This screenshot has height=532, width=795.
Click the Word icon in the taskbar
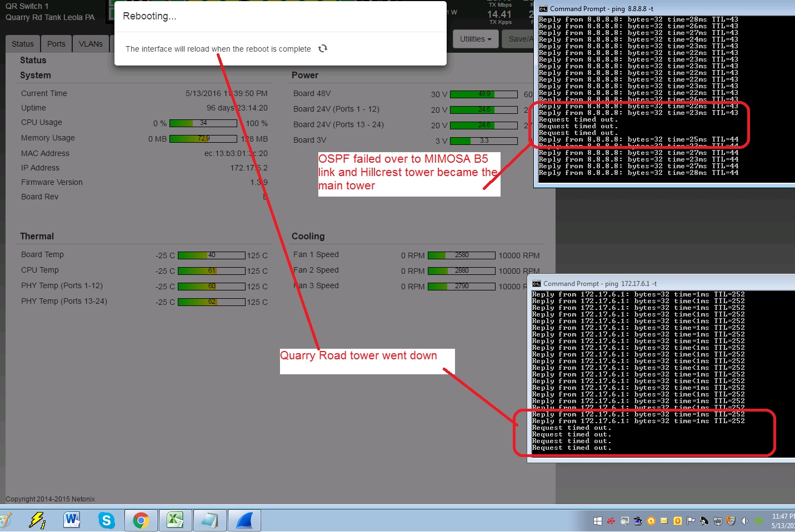(x=72, y=520)
